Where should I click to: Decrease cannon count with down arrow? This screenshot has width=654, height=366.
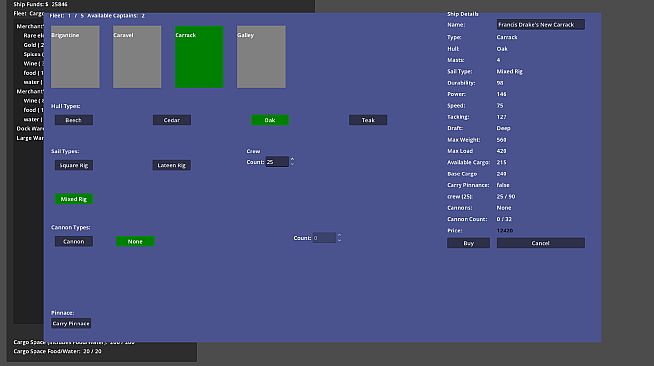[x=340, y=241]
